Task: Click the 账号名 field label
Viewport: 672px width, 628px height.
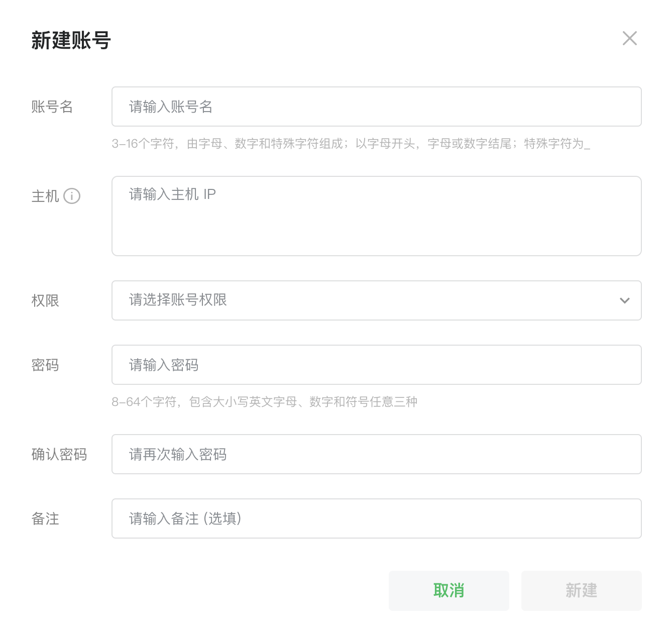Action: coord(52,107)
